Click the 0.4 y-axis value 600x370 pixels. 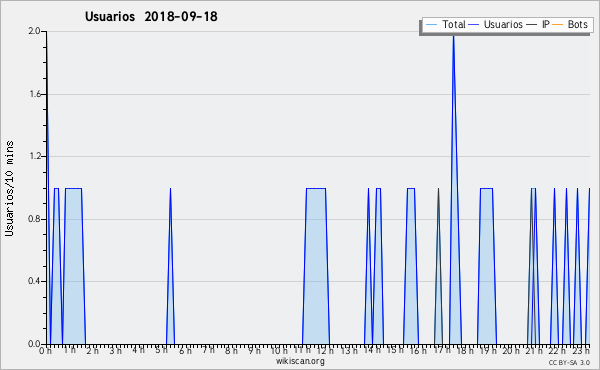(x=34, y=281)
